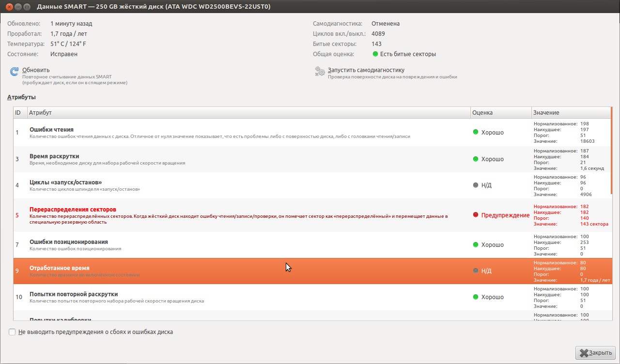Click the Оценка column header

(x=501, y=112)
